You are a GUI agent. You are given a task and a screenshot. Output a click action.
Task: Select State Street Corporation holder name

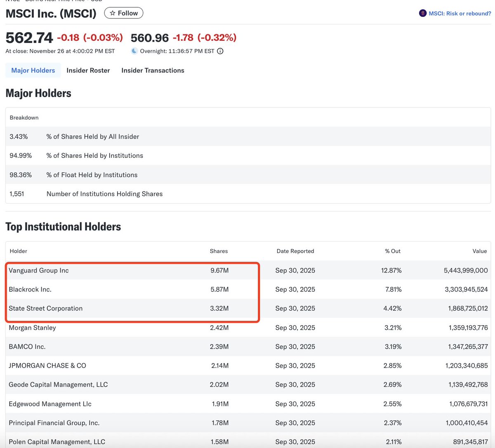click(46, 308)
